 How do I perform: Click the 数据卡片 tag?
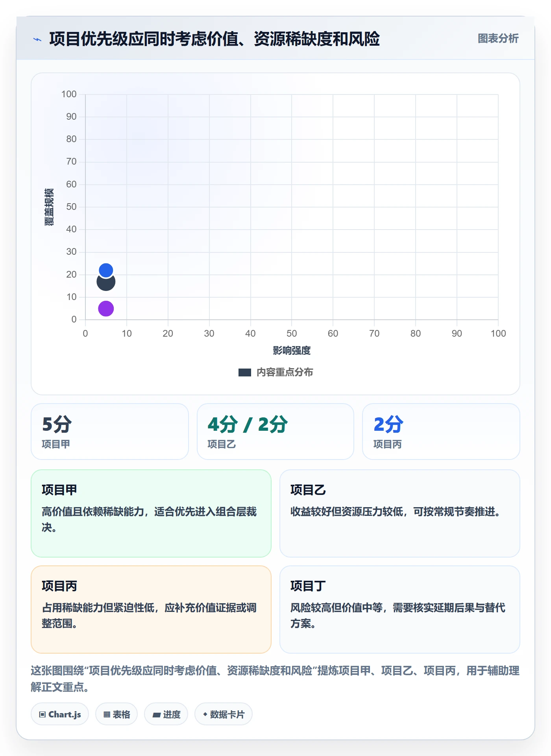pos(224,714)
